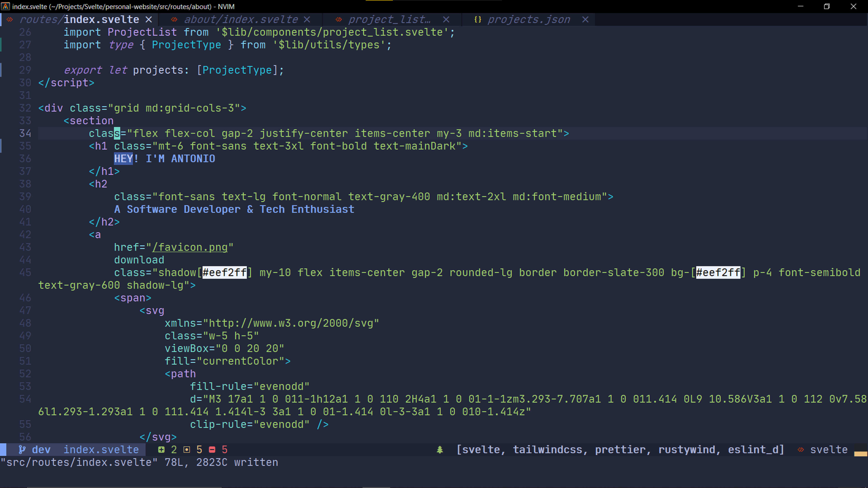This screenshot has width=868, height=488.
Task: Click the closing </script> tag
Action: (66, 83)
